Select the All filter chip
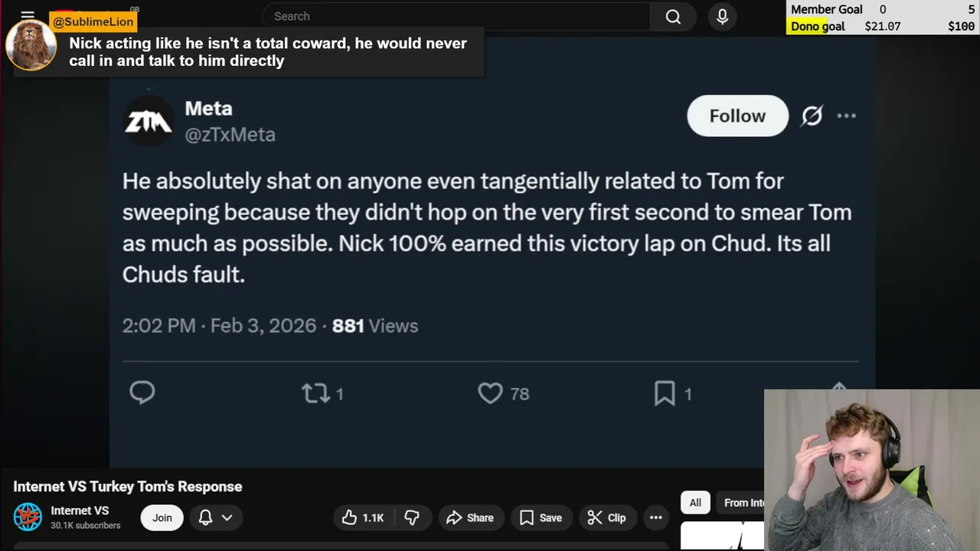 tap(695, 503)
